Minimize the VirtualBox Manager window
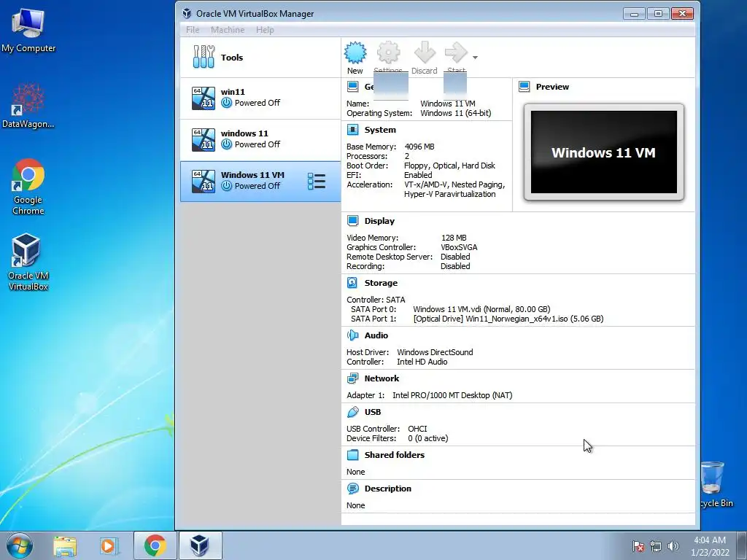The width and height of the screenshot is (747, 560). [634, 14]
